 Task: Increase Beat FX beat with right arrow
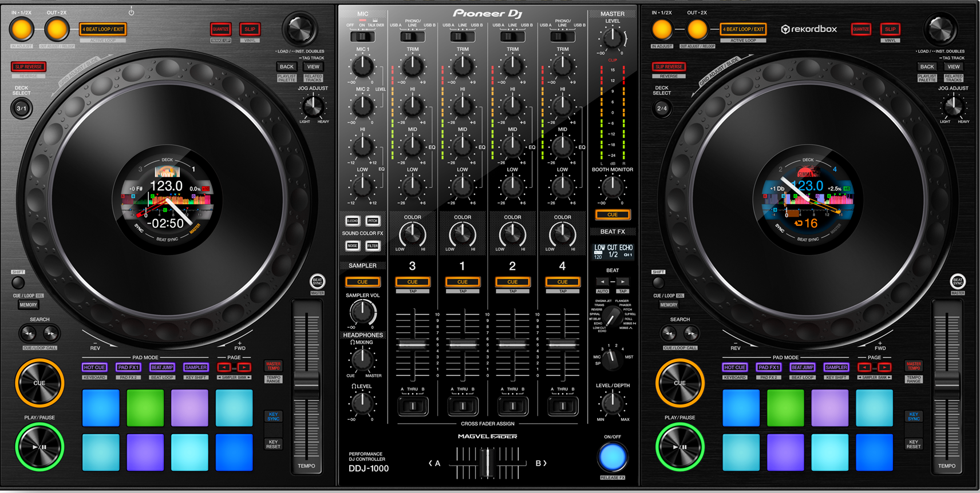click(x=623, y=281)
